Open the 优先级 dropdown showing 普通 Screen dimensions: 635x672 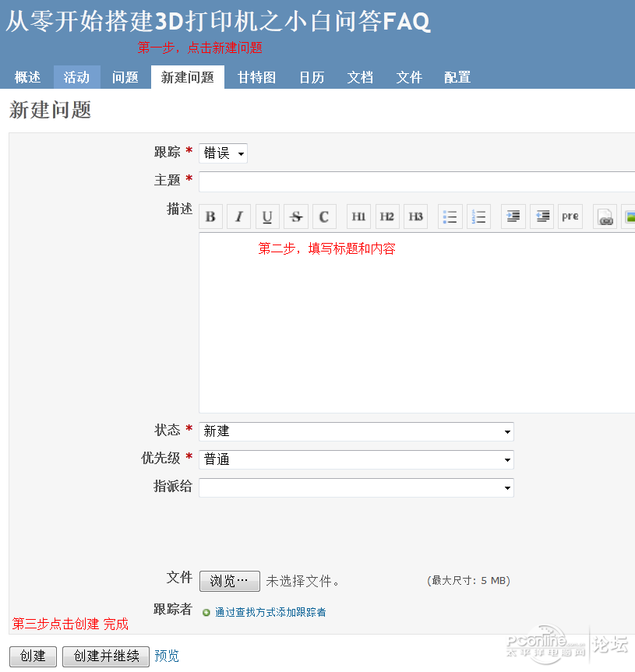coord(356,459)
